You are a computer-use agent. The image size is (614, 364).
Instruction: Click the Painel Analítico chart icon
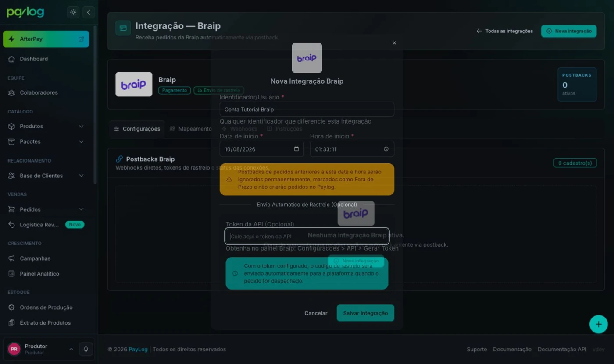pos(12,274)
